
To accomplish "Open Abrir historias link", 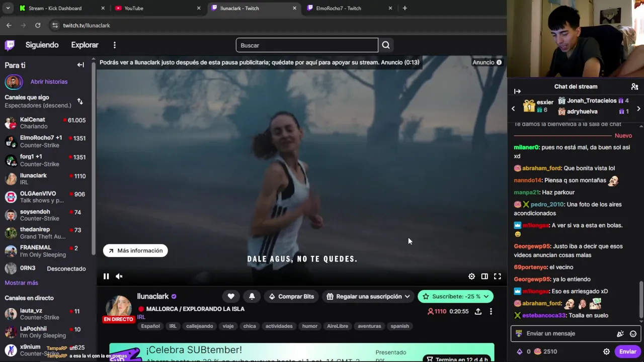I will tap(49, 81).
